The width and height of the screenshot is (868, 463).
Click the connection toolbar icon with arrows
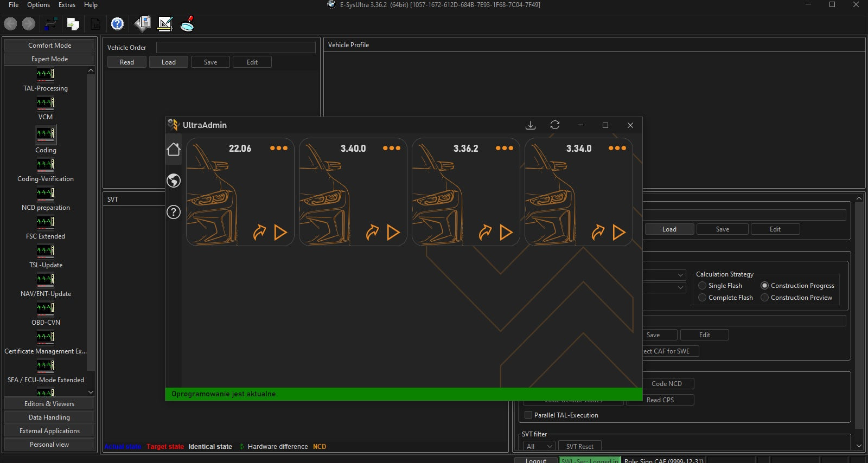52,24
